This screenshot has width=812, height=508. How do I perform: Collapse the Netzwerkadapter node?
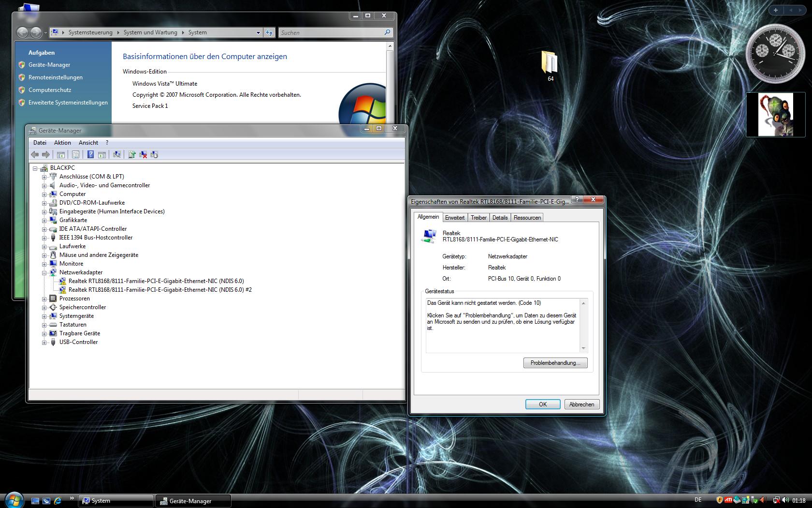point(44,272)
